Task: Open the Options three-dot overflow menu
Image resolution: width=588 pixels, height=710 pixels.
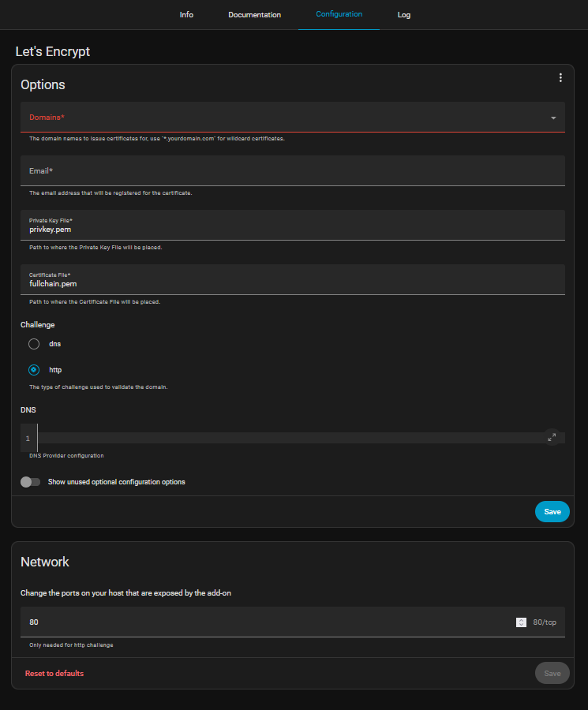Action: click(560, 77)
